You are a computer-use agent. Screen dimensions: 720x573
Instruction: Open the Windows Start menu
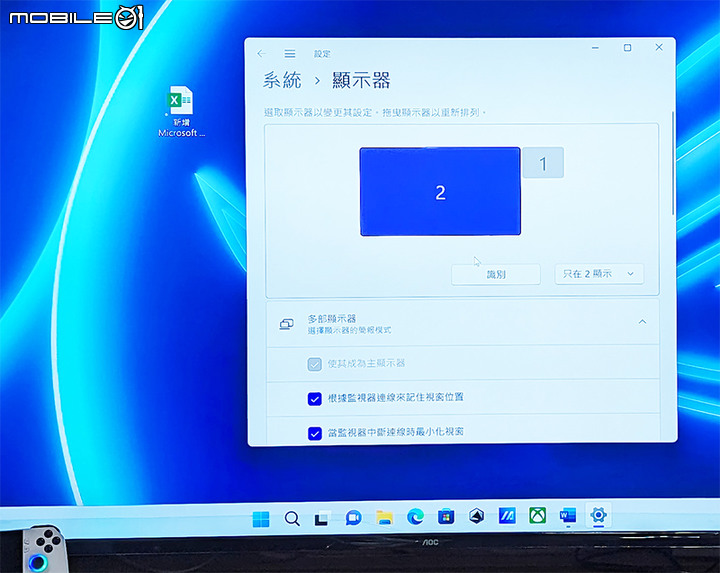261,519
